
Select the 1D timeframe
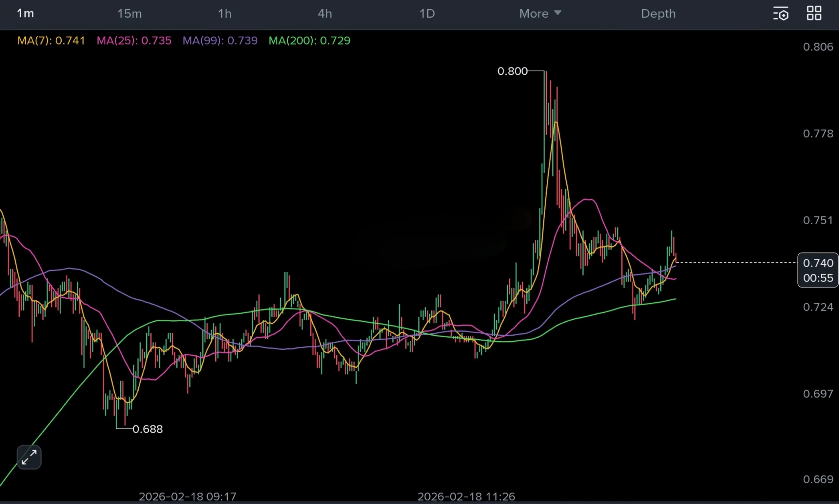427,13
